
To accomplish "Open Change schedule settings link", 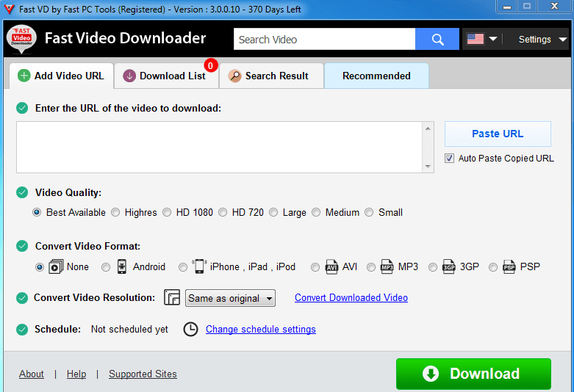I will point(261,329).
